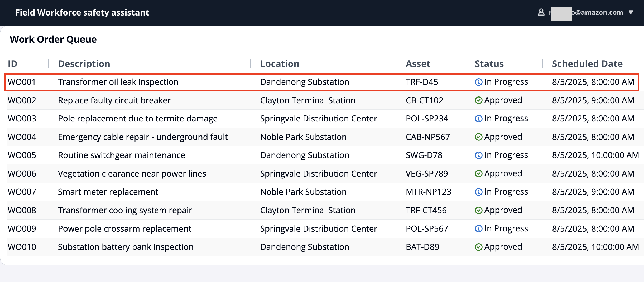
Task: Select the WO009 crossarm replacement row
Action: coord(124,229)
